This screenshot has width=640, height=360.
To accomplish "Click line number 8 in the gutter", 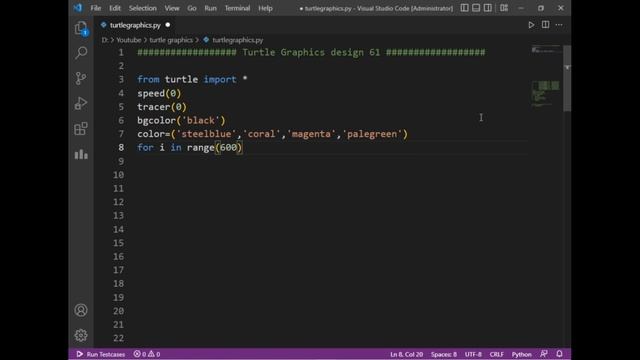I will click(x=121, y=147).
